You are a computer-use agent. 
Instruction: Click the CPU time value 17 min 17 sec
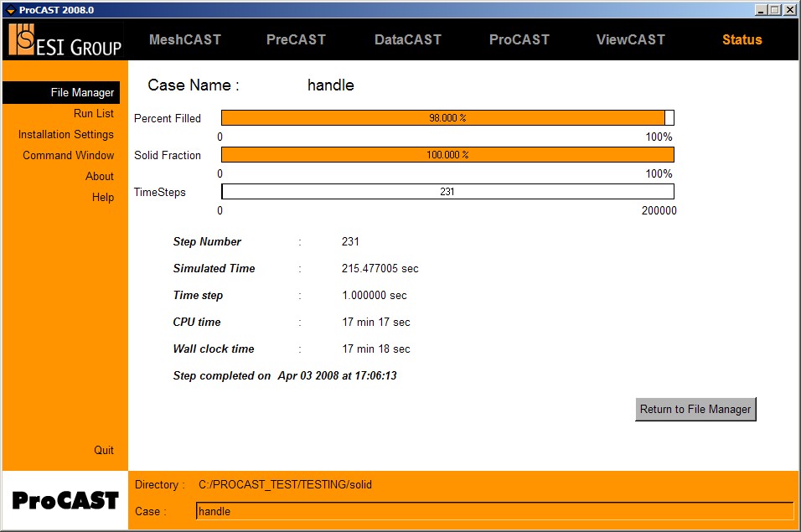[x=376, y=323]
